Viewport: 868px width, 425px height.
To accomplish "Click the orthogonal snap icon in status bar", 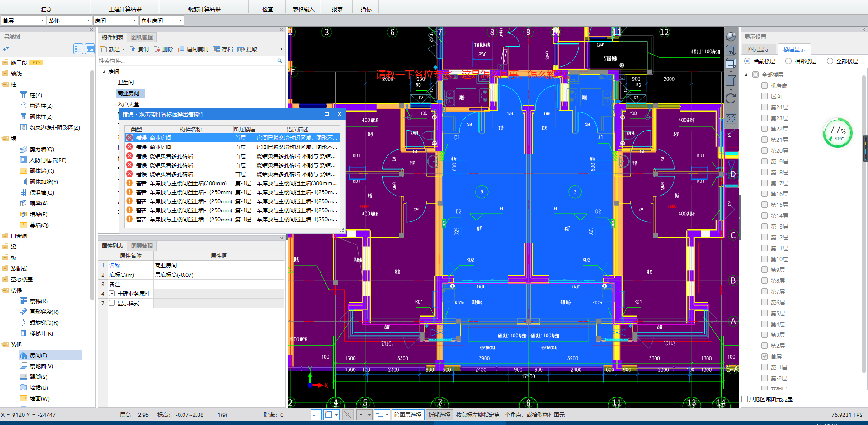I will pyautogui.click(x=316, y=415).
